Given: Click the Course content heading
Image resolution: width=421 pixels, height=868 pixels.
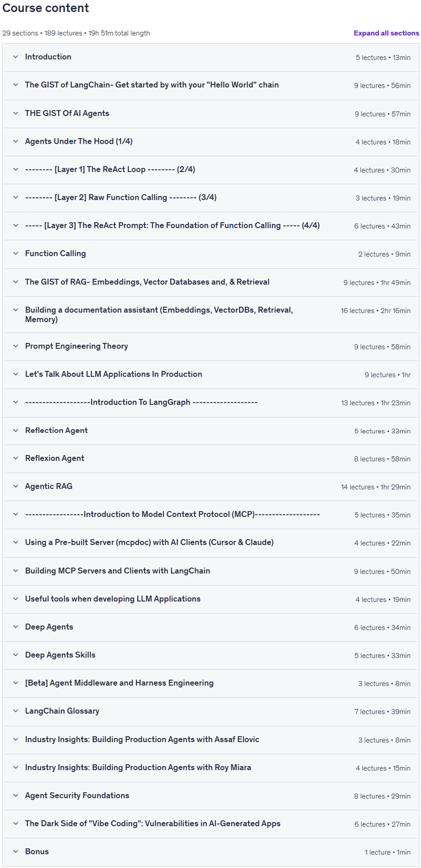Looking at the screenshot, I should click(x=46, y=8).
